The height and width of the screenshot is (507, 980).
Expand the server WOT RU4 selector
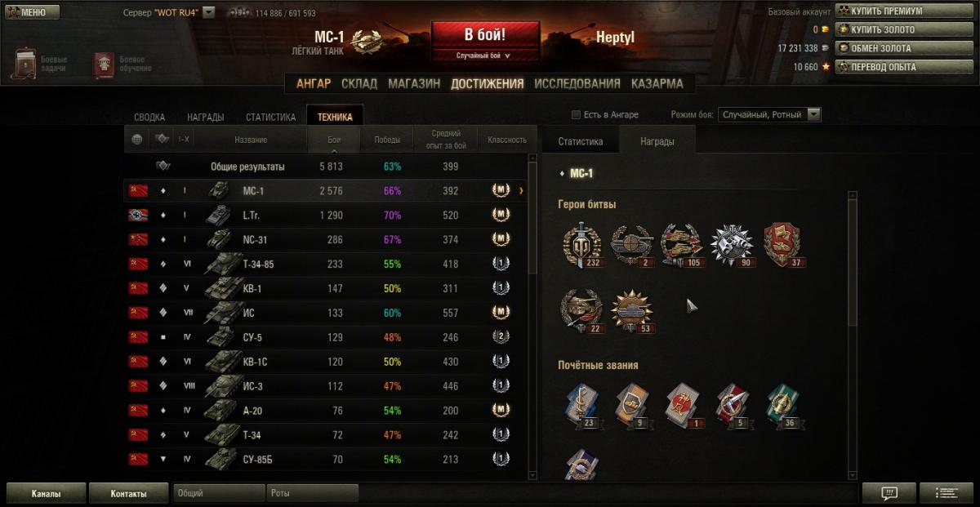pos(208,13)
